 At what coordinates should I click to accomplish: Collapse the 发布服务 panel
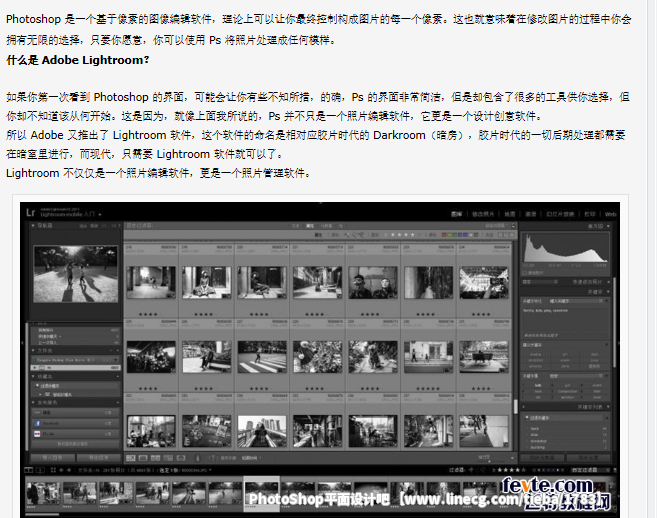[33, 403]
